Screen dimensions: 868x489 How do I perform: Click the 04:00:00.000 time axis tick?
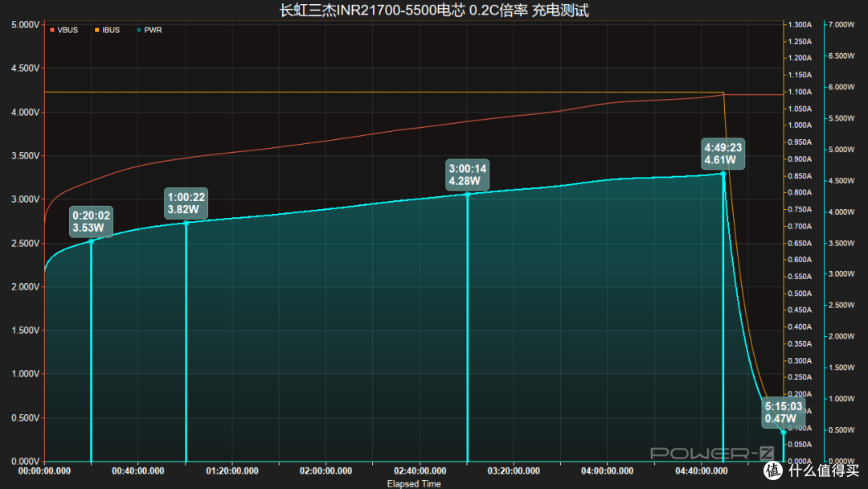(x=608, y=471)
